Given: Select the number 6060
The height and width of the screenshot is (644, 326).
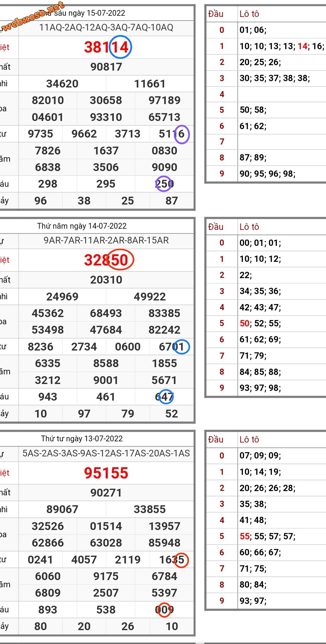Looking at the screenshot, I should coord(48,576).
